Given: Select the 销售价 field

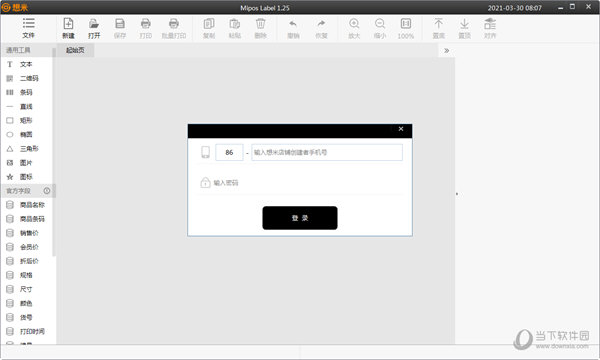Looking at the screenshot, I should click(x=27, y=233).
